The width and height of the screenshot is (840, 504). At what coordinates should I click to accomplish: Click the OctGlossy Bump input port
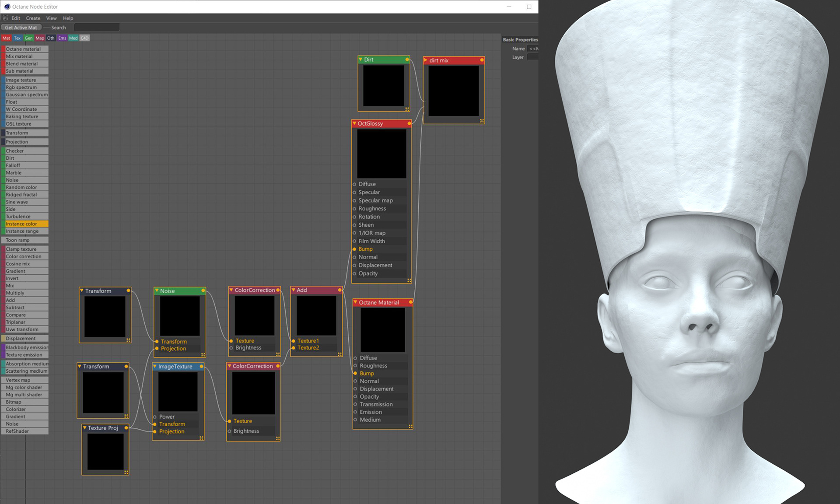354,249
